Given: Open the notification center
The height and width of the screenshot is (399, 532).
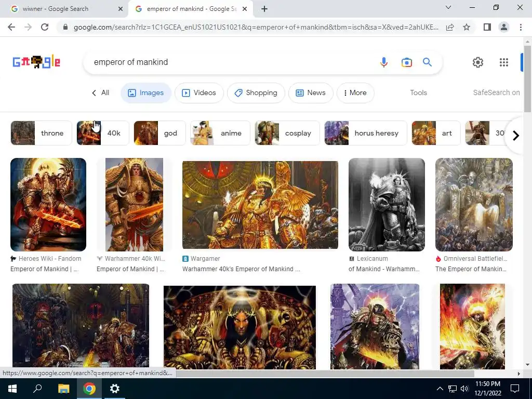Looking at the screenshot, I should tap(515, 389).
